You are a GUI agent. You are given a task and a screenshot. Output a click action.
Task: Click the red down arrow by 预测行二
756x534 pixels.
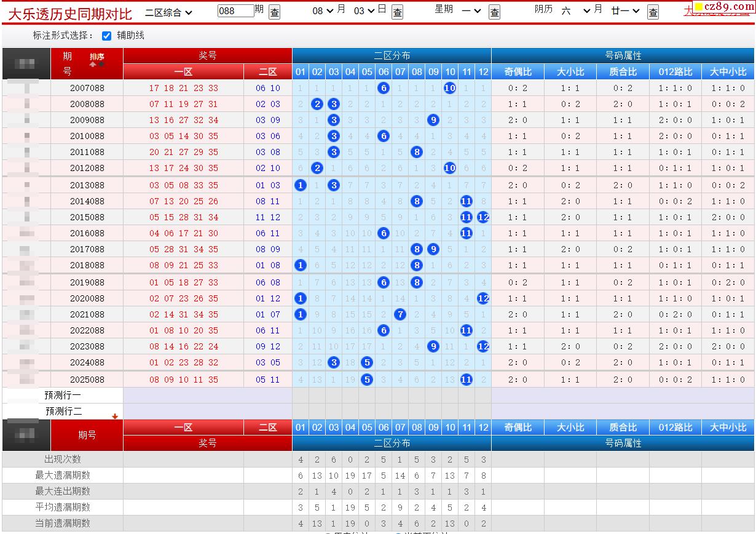click(x=115, y=416)
